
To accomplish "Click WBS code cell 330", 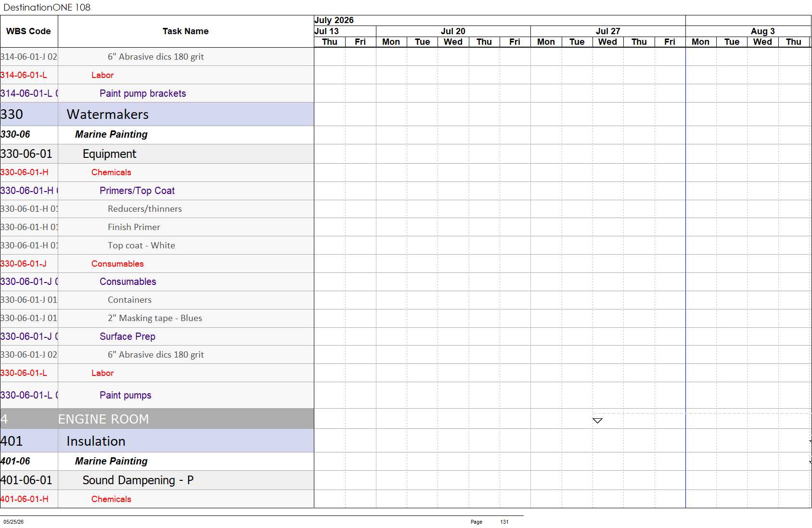I will click(29, 114).
